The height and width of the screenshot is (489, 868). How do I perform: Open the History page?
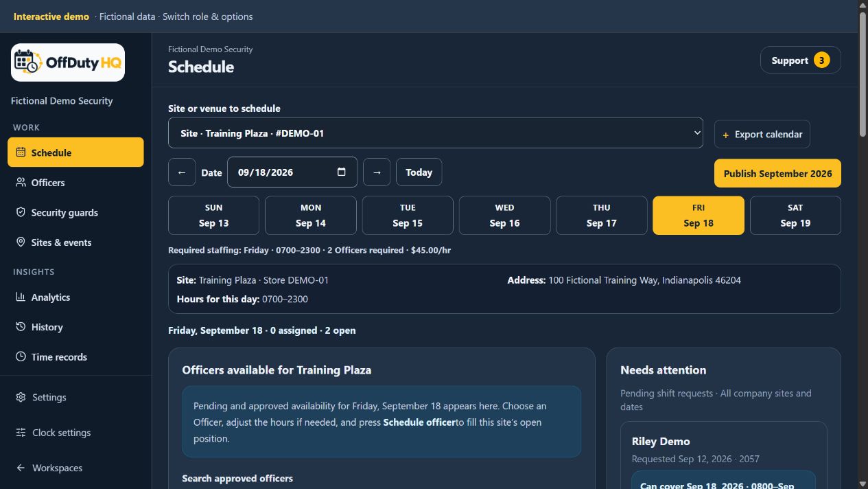[x=75, y=327]
